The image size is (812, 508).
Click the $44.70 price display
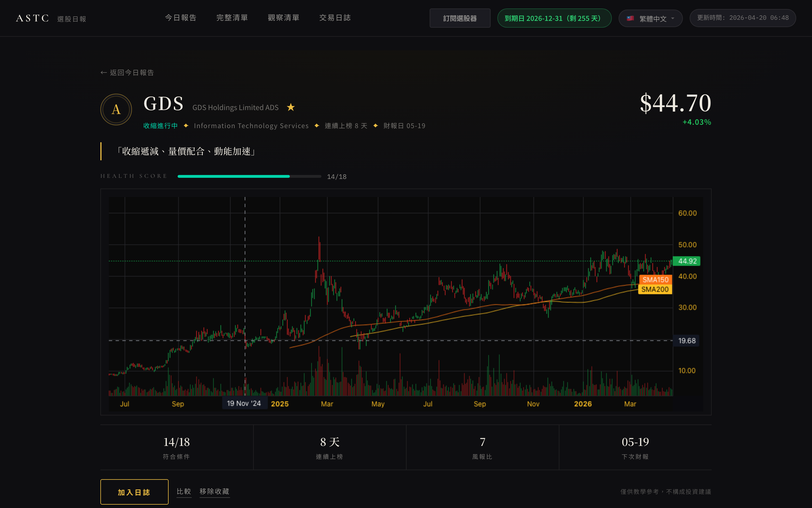coord(675,103)
